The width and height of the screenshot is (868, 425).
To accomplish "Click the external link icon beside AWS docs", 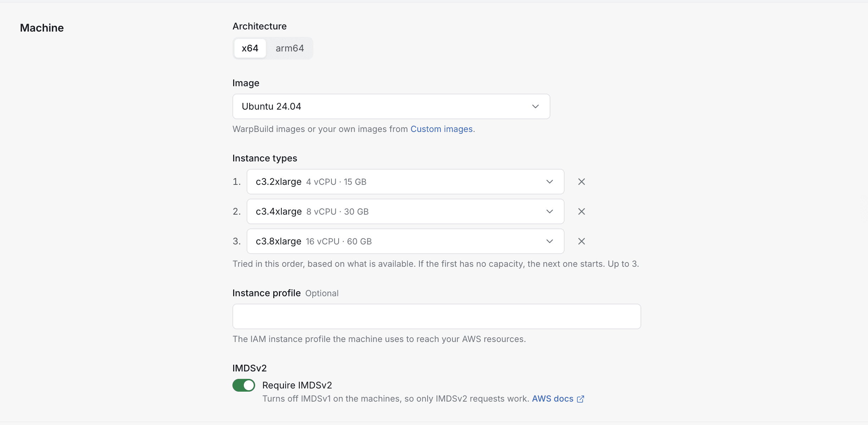I will click(x=581, y=399).
